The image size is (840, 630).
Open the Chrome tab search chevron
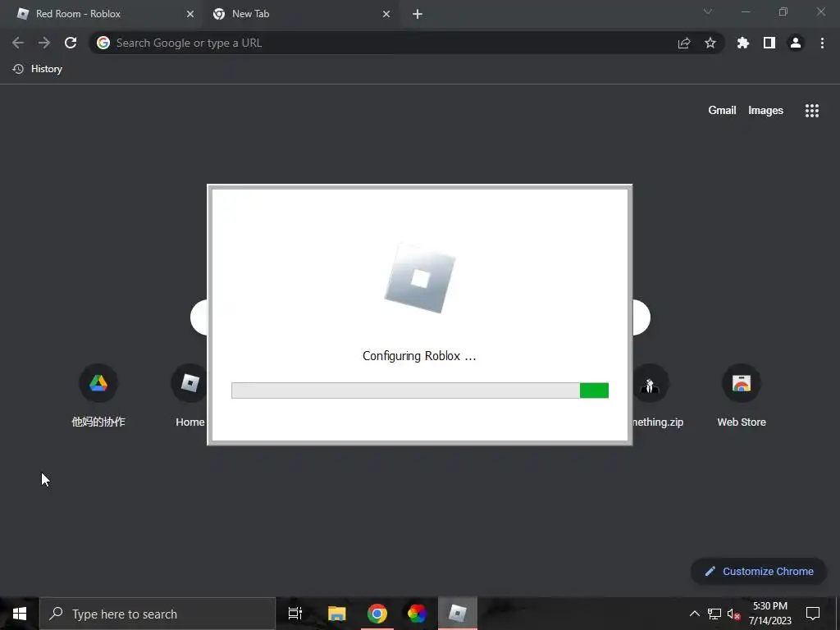point(708,11)
